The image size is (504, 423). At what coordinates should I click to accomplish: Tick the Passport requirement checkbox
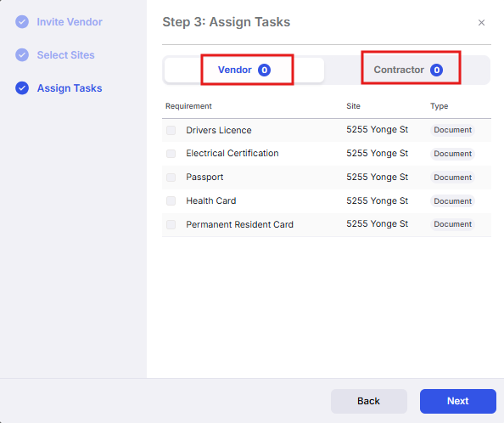tap(171, 178)
